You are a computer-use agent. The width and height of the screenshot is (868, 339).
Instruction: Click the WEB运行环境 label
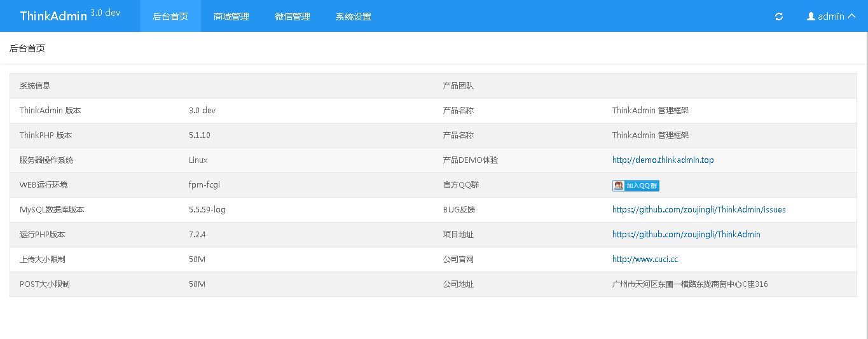click(x=43, y=185)
